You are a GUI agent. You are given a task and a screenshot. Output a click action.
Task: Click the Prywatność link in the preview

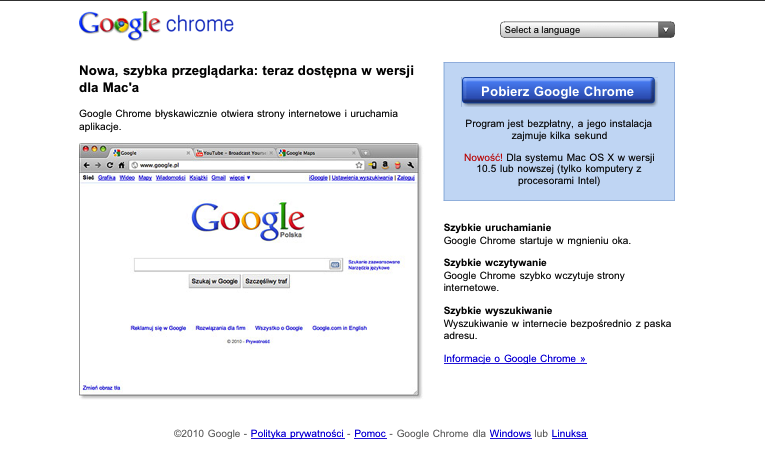click(x=258, y=341)
